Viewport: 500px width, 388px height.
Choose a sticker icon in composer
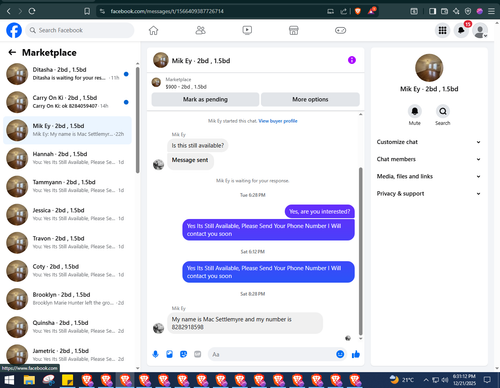pos(183,354)
